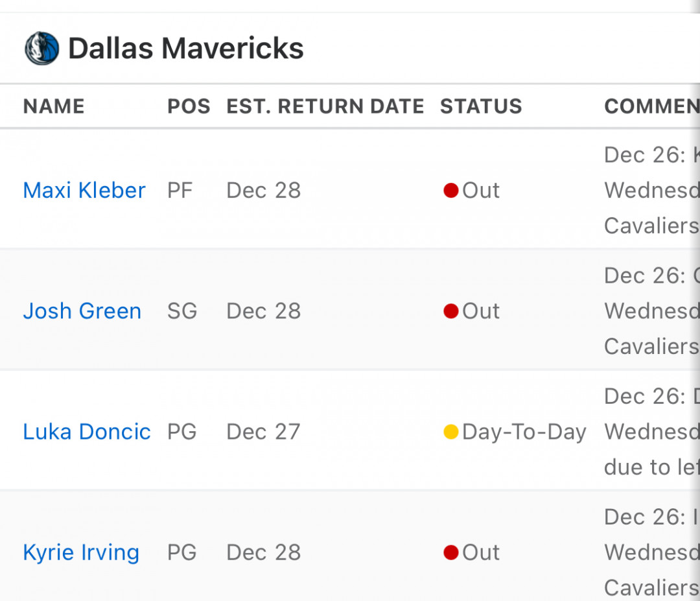The height and width of the screenshot is (601, 700).
Task: Click the EST. RETURN DATE column header
Action: pos(325,106)
